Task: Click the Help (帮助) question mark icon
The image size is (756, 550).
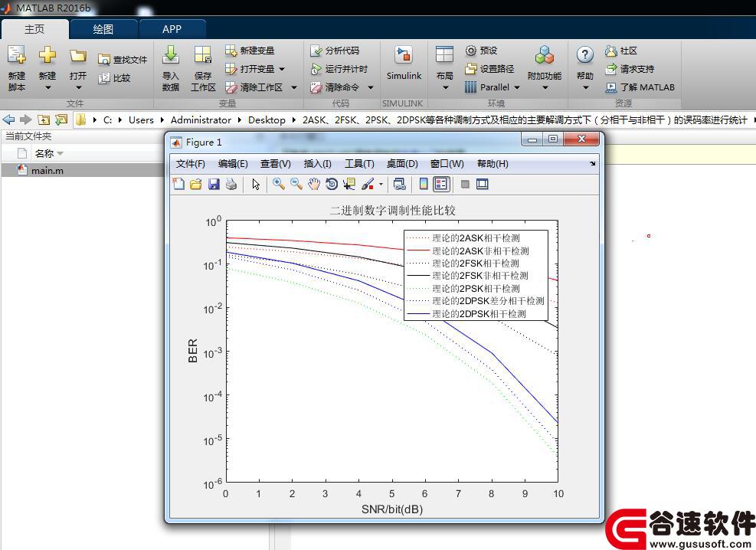Action: 585,55
